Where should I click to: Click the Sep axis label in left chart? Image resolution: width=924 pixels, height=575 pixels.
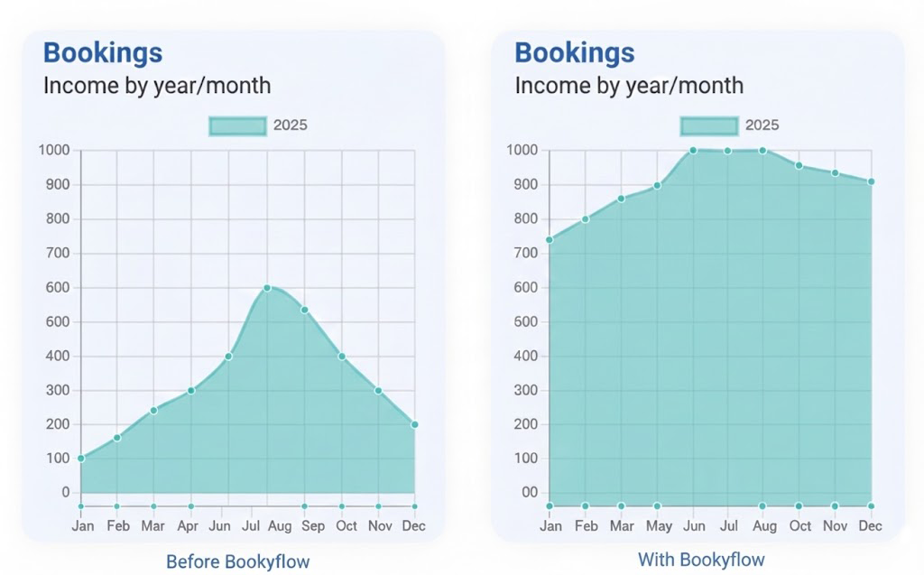click(313, 526)
